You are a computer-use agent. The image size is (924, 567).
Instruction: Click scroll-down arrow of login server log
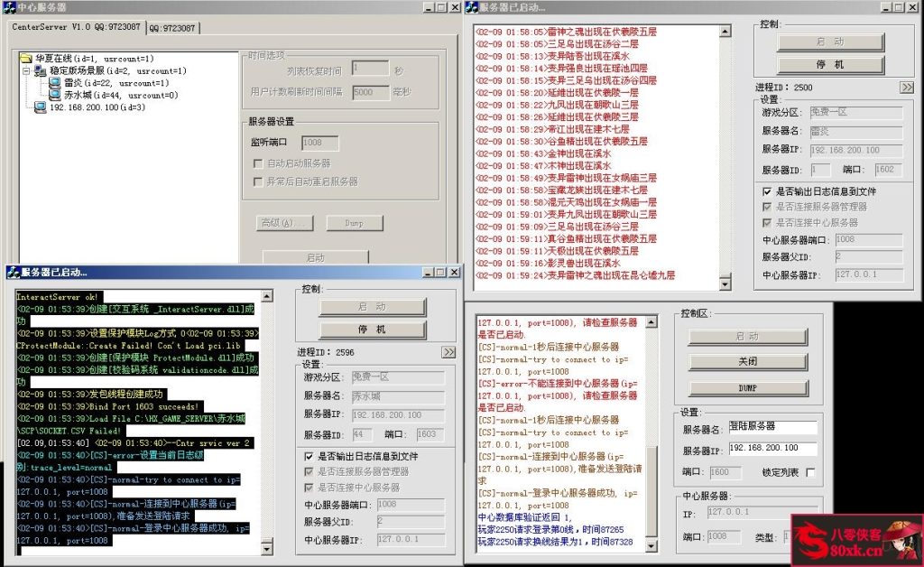[651, 545]
